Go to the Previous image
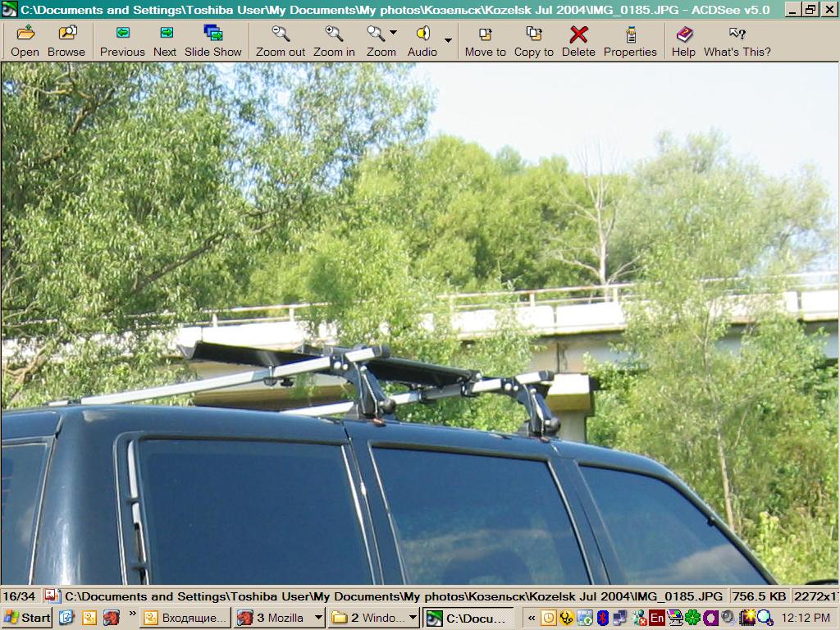Viewport: 840px width, 630px height. pyautogui.click(x=122, y=41)
